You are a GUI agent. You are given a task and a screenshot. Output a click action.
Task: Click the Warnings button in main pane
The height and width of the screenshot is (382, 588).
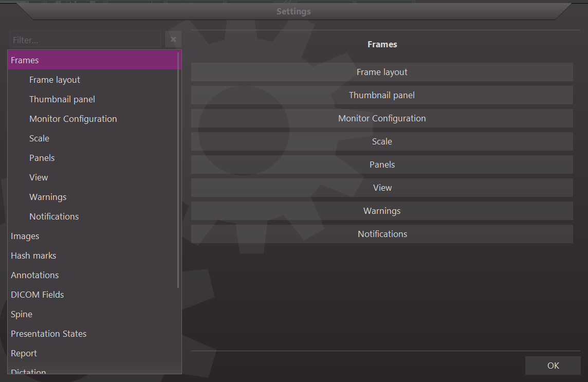[382, 211]
